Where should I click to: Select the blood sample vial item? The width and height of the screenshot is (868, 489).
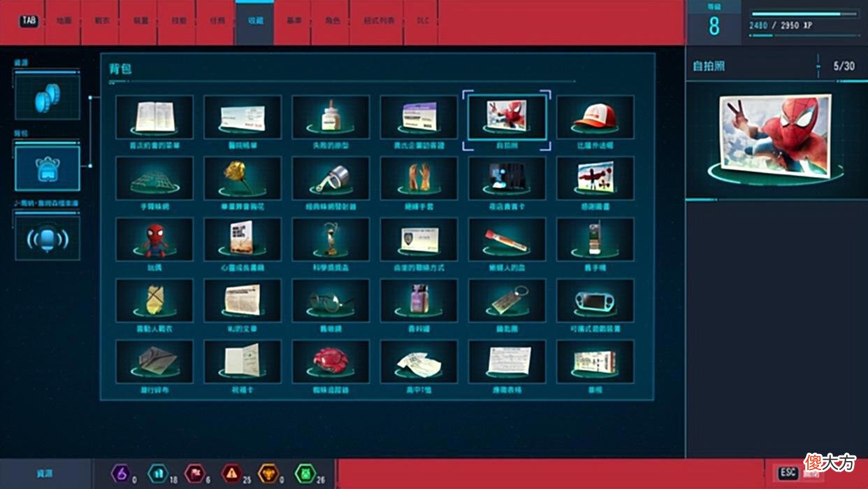click(507, 239)
